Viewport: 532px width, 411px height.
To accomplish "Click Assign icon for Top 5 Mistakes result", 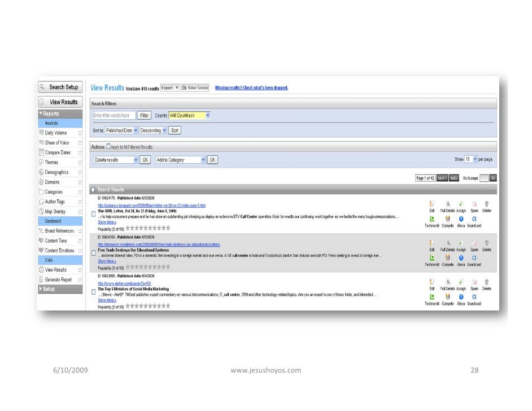I will coord(461,282).
